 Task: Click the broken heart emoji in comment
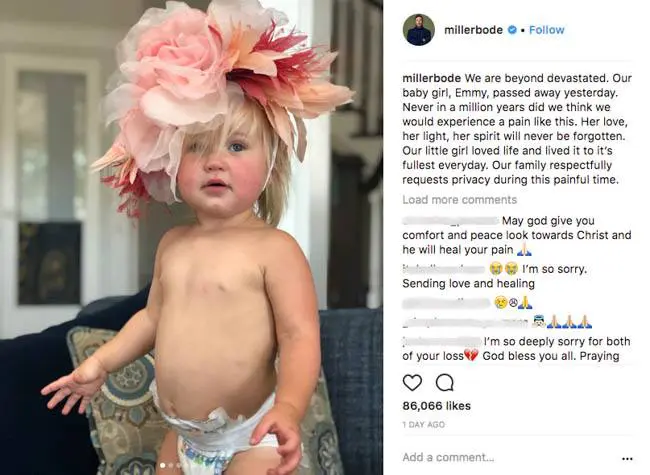[471, 356]
